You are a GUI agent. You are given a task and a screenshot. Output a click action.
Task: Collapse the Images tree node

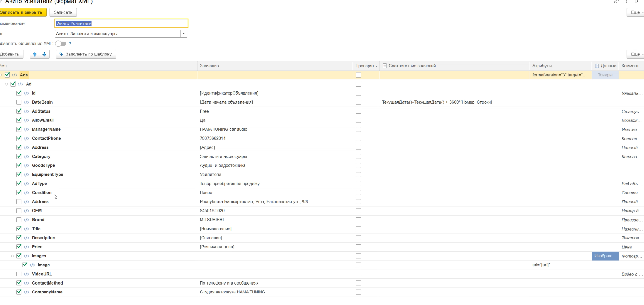pyautogui.click(x=12, y=256)
